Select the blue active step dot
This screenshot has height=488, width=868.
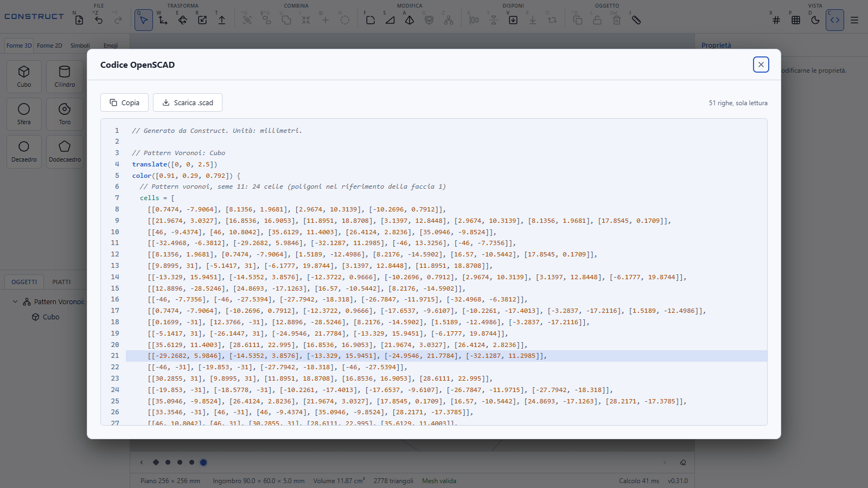[203, 463]
